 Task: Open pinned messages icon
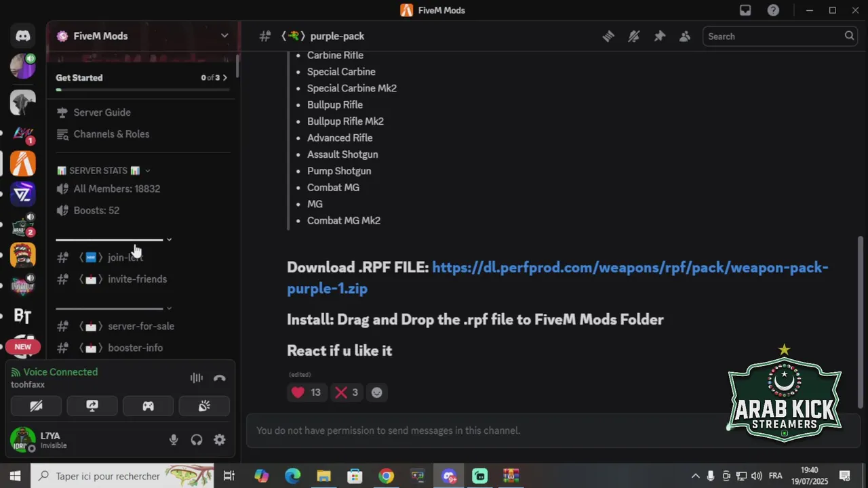[659, 37]
